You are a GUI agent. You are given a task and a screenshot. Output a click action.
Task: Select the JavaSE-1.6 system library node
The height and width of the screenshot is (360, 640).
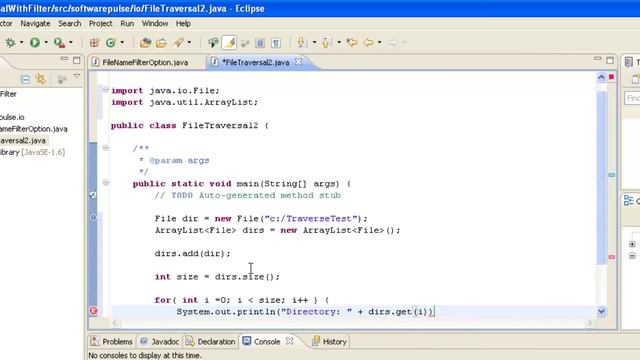pos(33,152)
